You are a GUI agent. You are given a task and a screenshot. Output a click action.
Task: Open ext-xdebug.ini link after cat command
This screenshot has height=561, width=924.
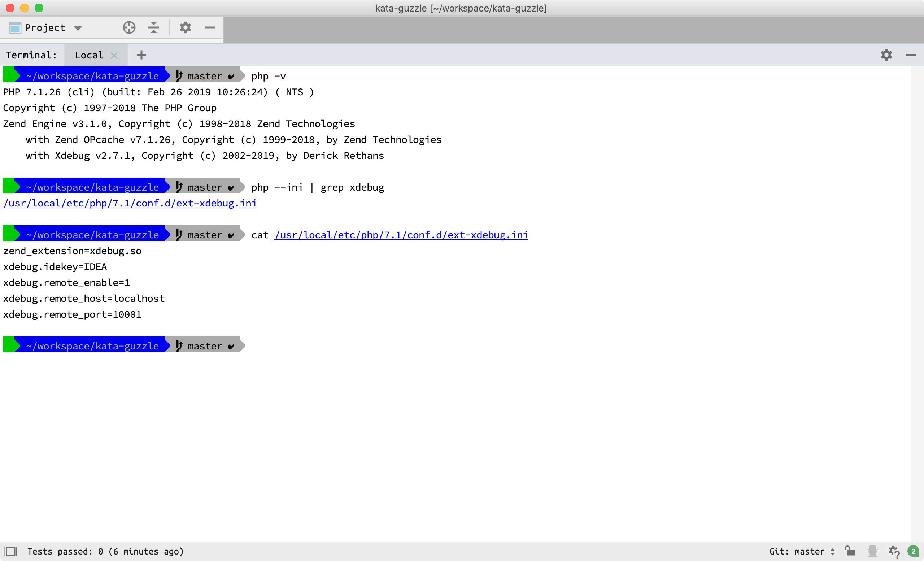click(x=401, y=235)
